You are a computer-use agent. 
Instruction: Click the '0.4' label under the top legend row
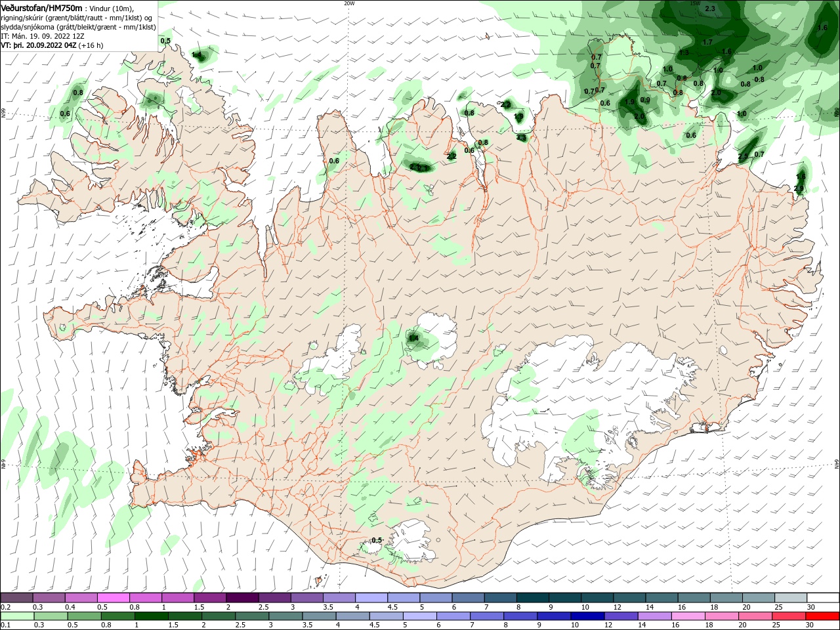[70, 607]
